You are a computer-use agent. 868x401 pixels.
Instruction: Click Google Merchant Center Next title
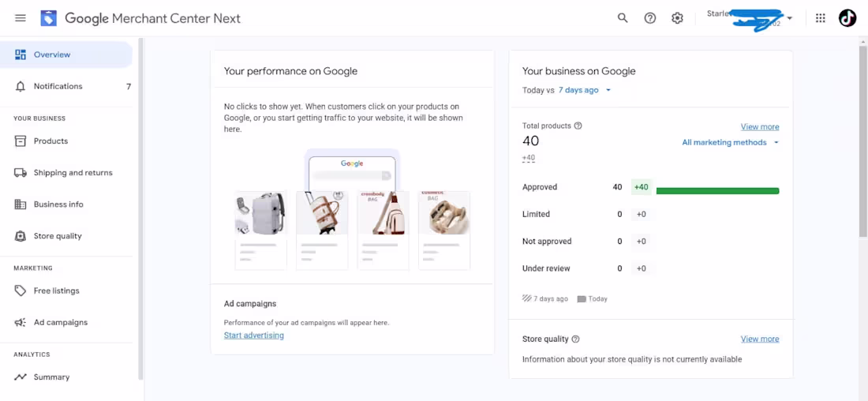pyautogui.click(x=153, y=18)
